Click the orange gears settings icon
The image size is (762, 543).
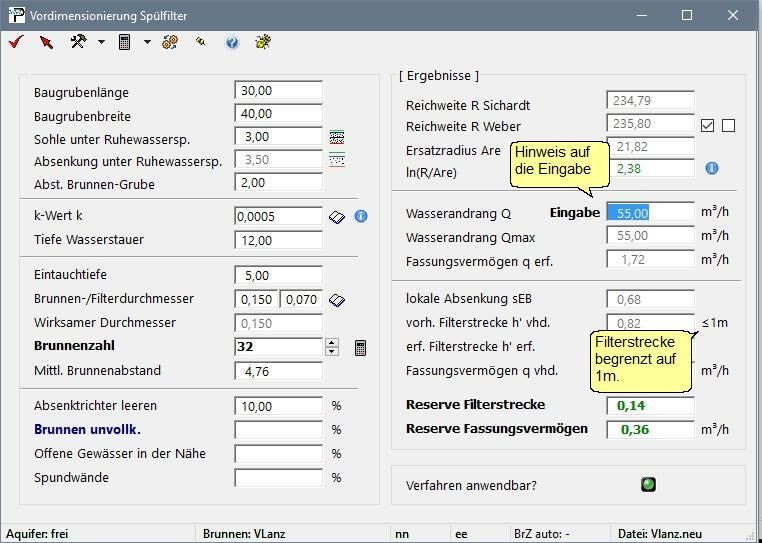tap(170, 42)
